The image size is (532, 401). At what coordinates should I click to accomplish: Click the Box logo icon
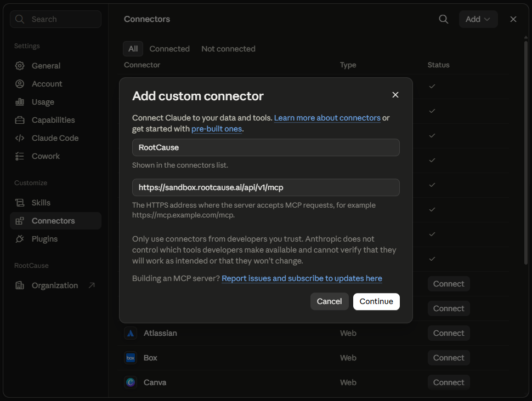(x=131, y=358)
